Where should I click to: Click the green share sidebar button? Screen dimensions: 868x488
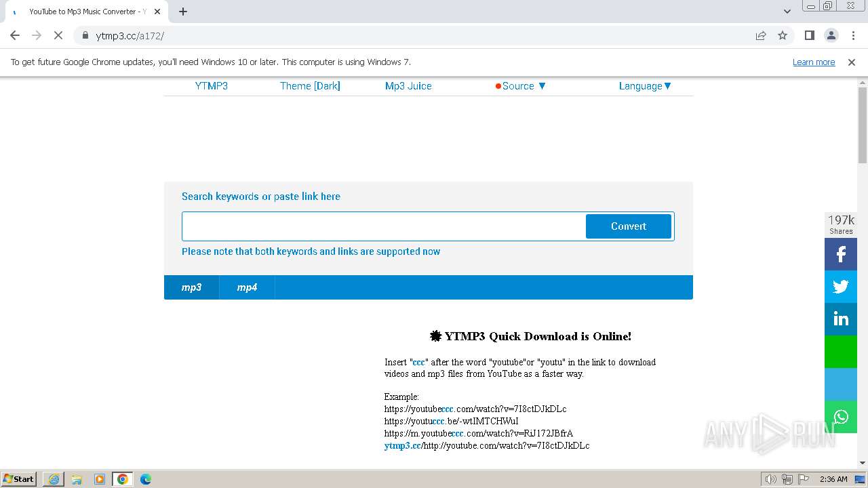(841, 352)
